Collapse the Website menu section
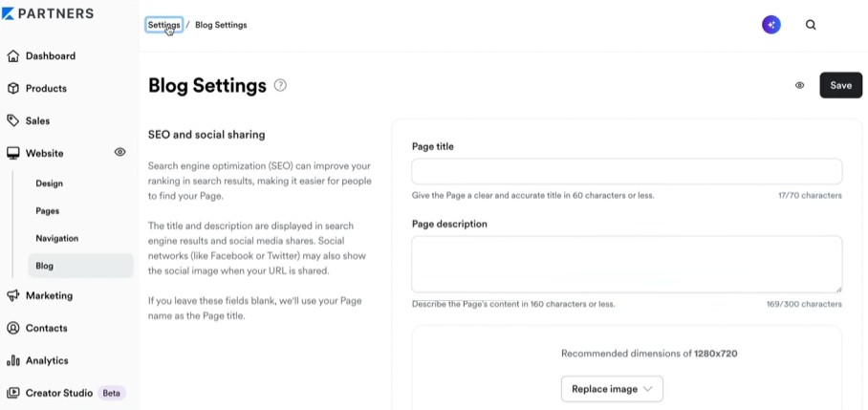This screenshot has height=410, width=868. click(x=44, y=153)
